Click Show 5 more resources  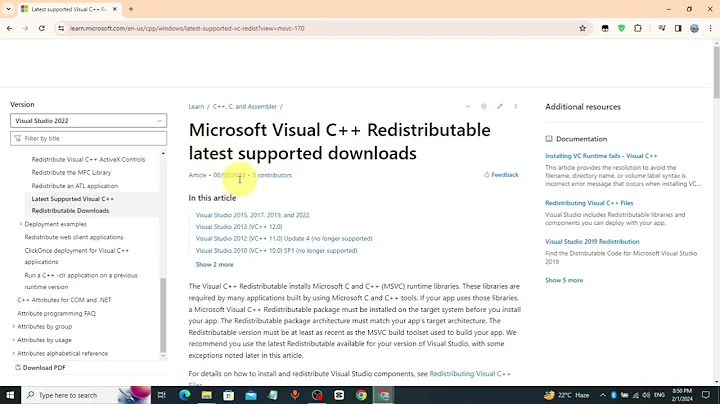[x=564, y=280]
